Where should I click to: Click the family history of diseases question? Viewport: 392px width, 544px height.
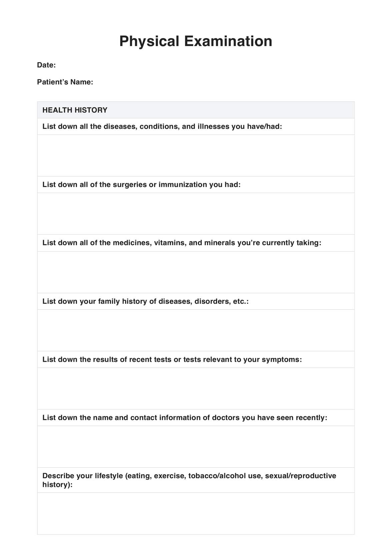pos(145,301)
